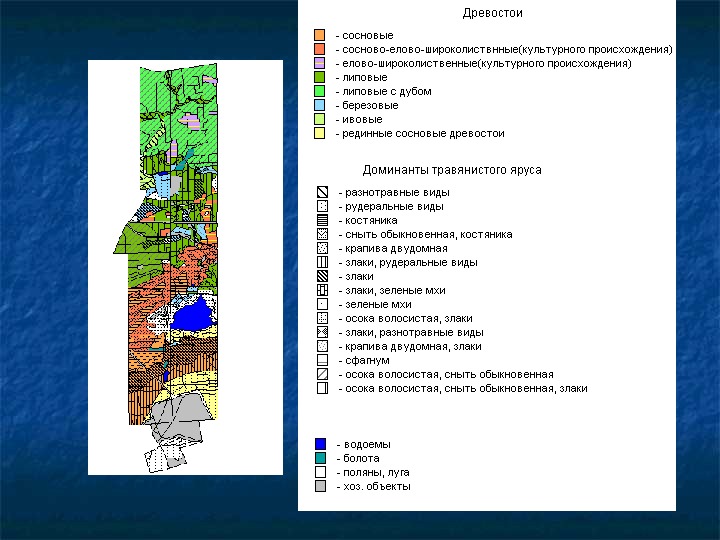The height and width of the screenshot is (540, 720).
Task: Click the light blue березовые swatch
Action: point(320,105)
